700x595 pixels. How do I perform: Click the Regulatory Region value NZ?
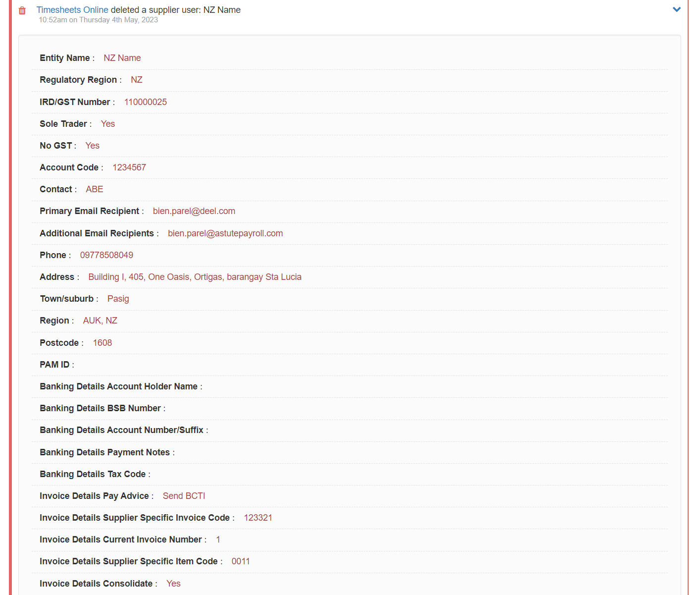(x=137, y=80)
